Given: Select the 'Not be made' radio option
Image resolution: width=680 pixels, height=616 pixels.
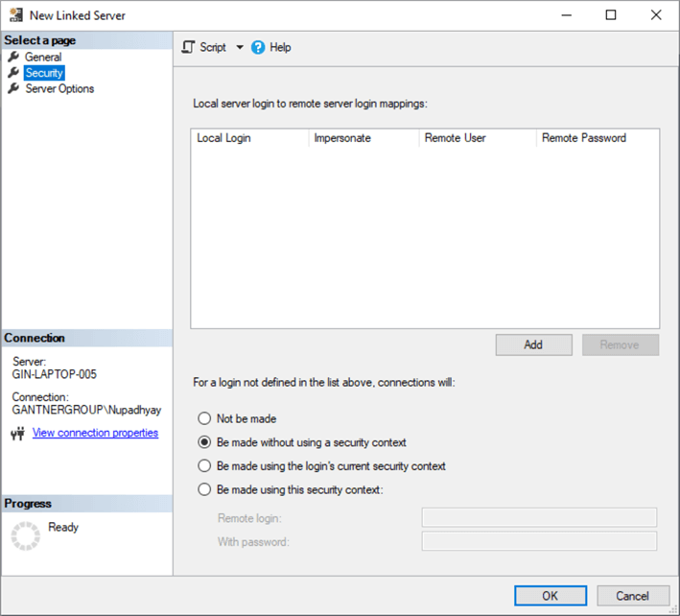Looking at the screenshot, I should tap(203, 419).
